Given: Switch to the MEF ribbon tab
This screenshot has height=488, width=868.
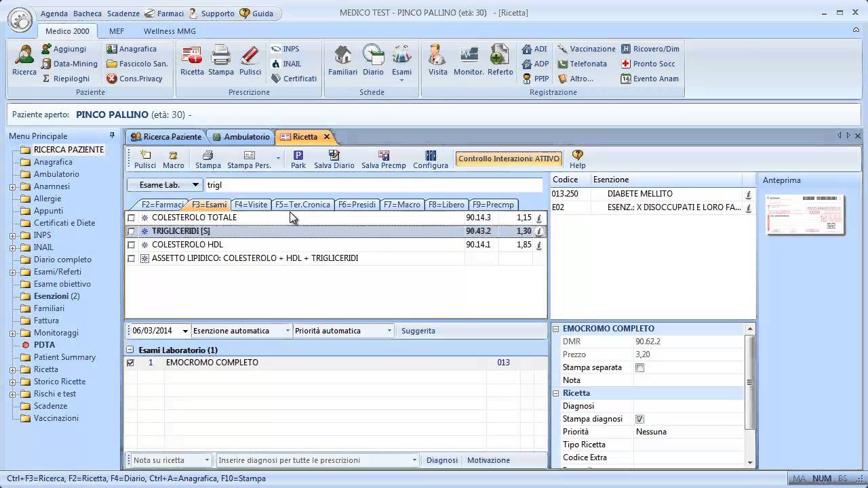Looking at the screenshot, I should coord(117,31).
